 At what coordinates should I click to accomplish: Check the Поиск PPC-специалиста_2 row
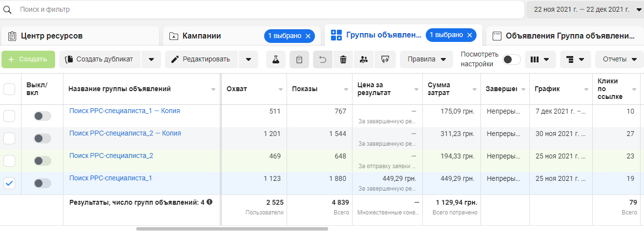click(x=9, y=161)
